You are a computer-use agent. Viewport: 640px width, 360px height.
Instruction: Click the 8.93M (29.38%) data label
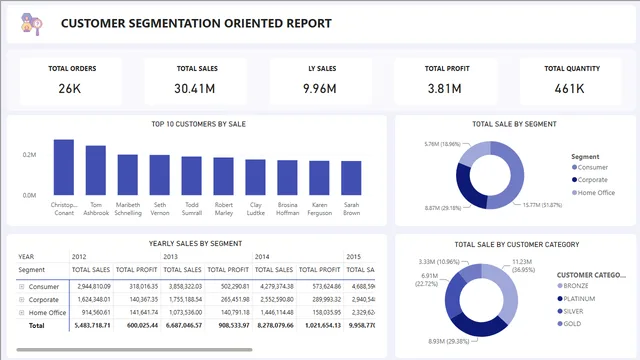pyautogui.click(x=449, y=341)
